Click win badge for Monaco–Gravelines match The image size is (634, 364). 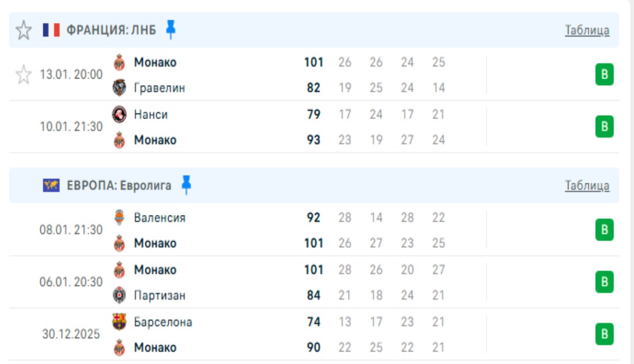tap(605, 75)
